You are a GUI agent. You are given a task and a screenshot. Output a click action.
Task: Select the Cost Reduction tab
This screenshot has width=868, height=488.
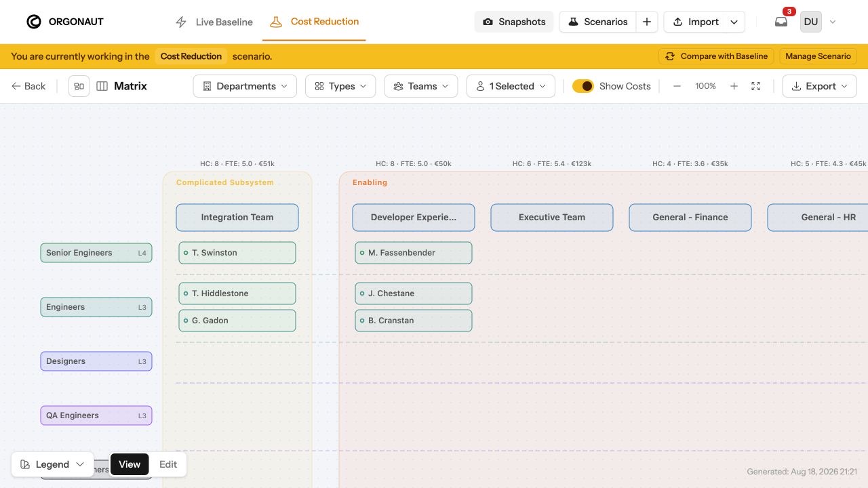pyautogui.click(x=315, y=22)
